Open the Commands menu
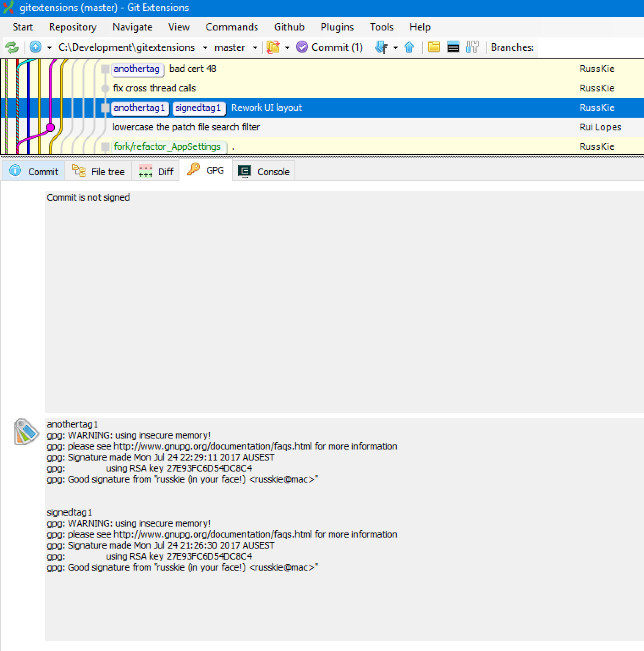The width and height of the screenshot is (644, 651). pyautogui.click(x=231, y=27)
